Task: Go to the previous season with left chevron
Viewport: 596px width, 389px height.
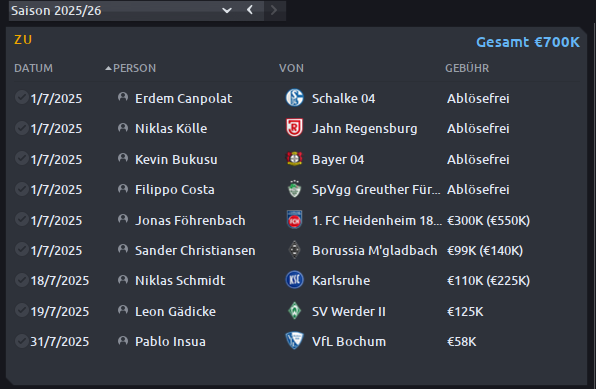Action: [250, 10]
